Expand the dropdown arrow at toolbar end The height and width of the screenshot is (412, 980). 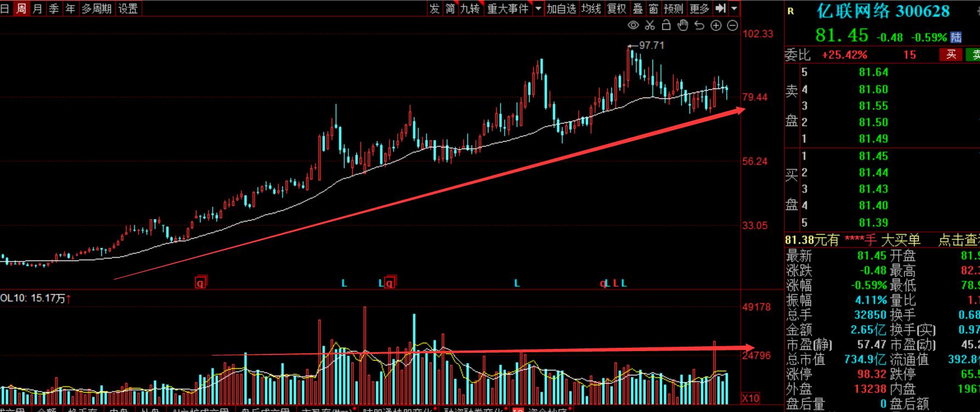(x=734, y=9)
